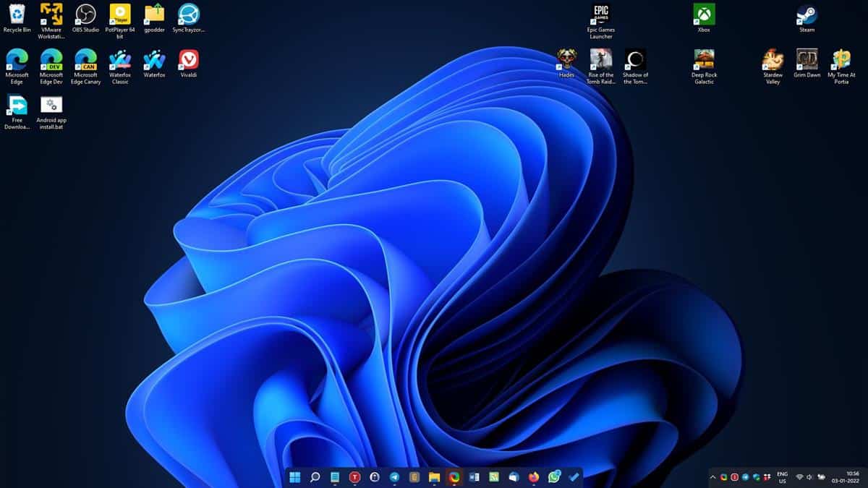Select the Waterfox Classic desktop icon
This screenshot has width=868, height=488.
(x=120, y=67)
